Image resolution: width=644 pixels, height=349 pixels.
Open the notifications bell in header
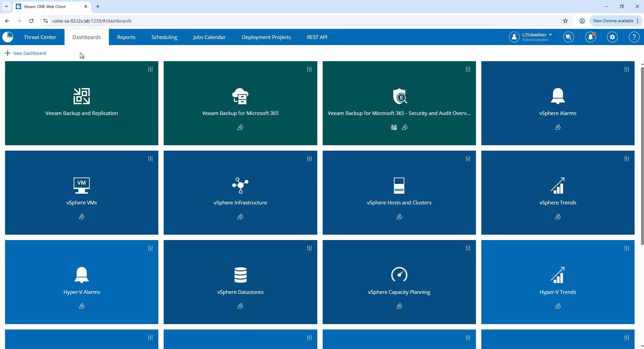[x=591, y=37]
